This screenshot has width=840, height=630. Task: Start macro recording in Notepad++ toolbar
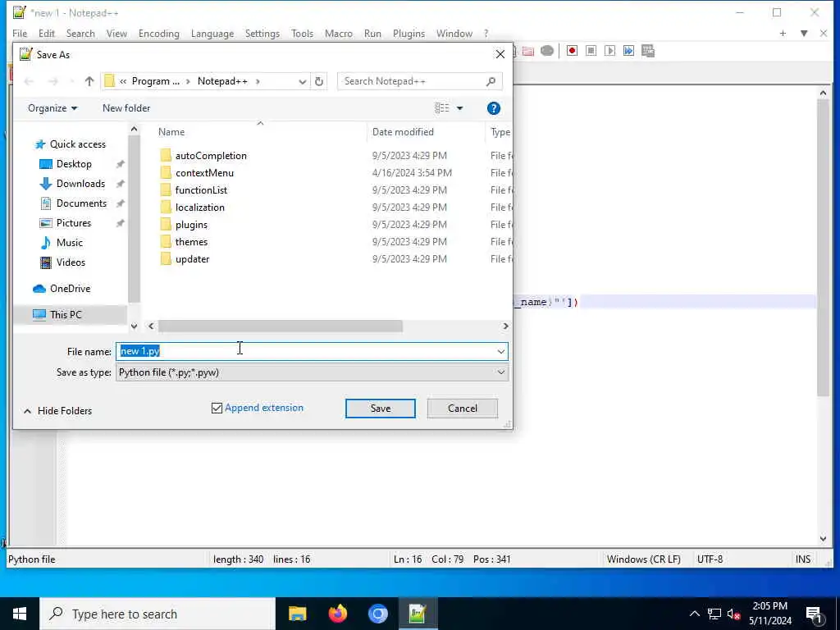point(572,50)
